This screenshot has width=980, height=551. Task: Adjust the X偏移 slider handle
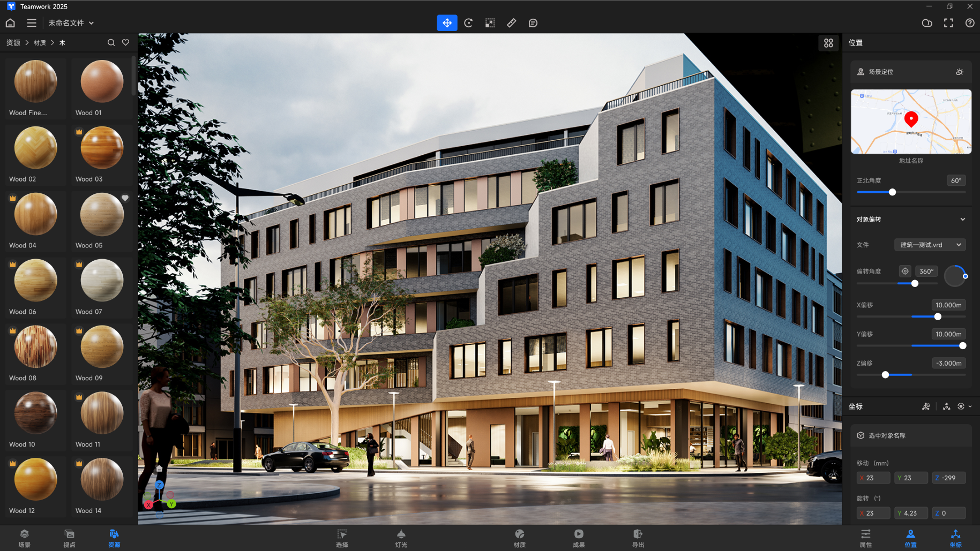click(x=938, y=316)
